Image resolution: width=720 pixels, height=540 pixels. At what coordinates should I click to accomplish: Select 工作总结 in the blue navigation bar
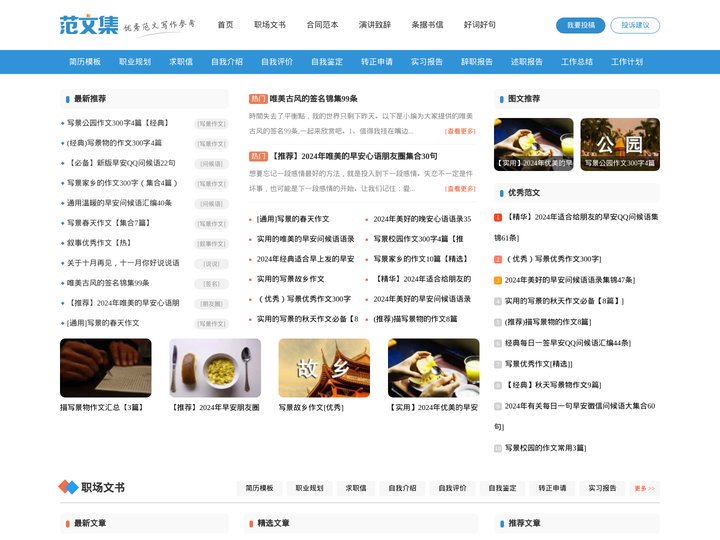tap(577, 62)
